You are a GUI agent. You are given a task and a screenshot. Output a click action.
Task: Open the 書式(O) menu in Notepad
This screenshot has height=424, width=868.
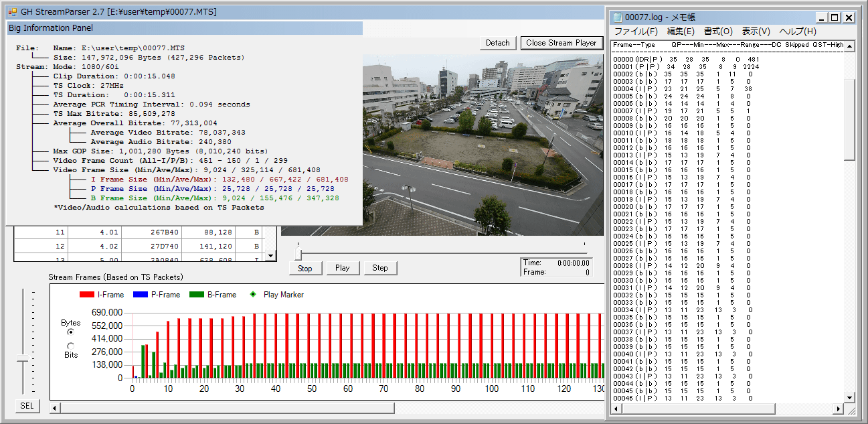(x=718, y=31)
